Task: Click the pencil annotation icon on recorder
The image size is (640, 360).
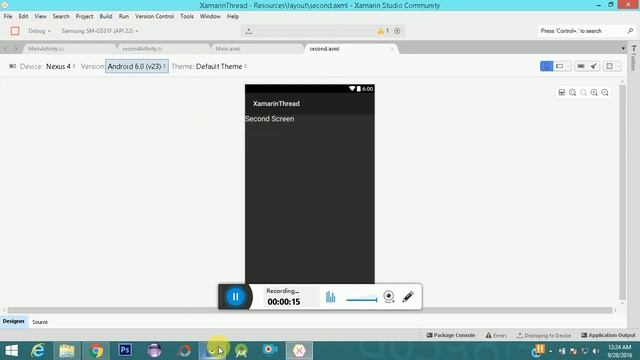Action: (x=408, y=297)
